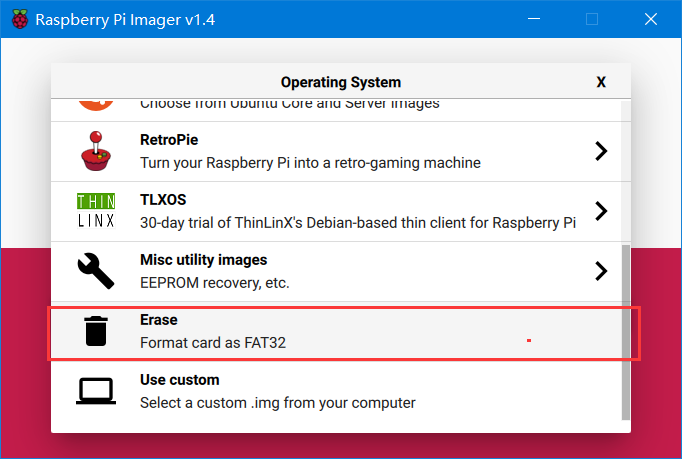Click the wrench icon for Misc utility images
The image size is (682, 459).
click(96, 271)
